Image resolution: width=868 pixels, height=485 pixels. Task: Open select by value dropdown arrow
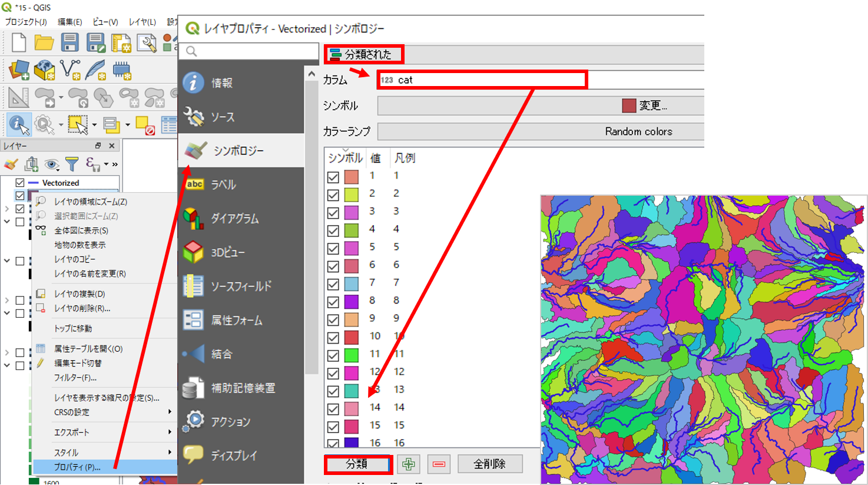[x=127, y=125]
